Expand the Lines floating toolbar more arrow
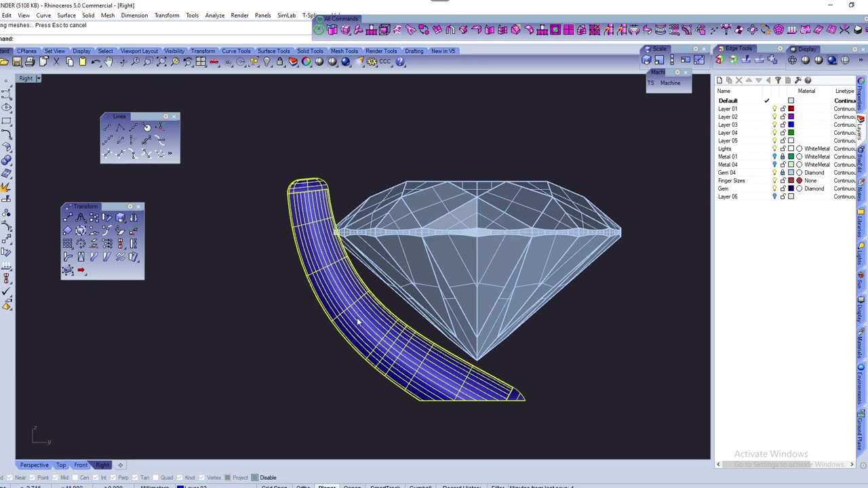 (x=170, y=154)
